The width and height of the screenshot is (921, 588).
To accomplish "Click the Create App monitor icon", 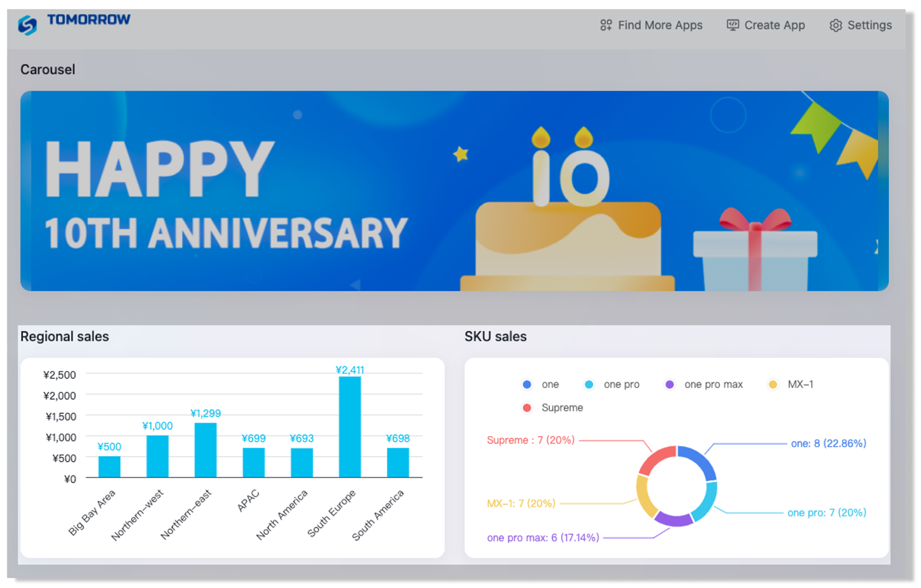I will click(x=733, y=26).
